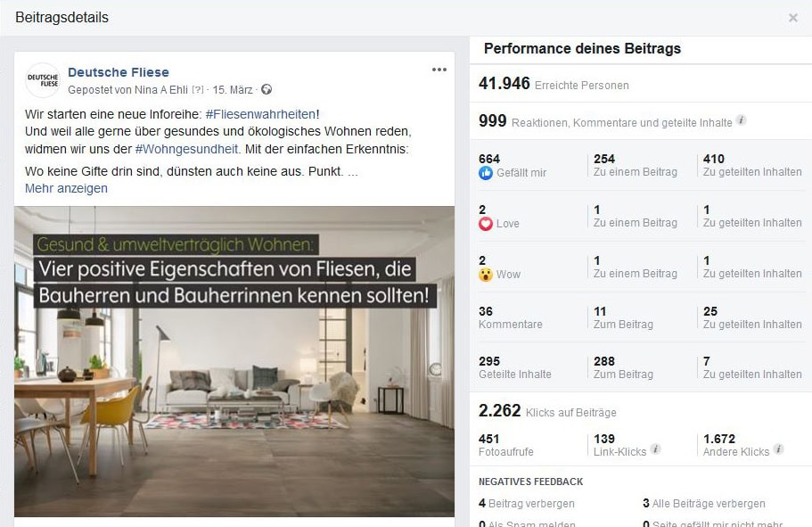The image size is (812, 527).
Task: Click the 41.946 Erreichte Personen metric
Action: tap(553, 85)
